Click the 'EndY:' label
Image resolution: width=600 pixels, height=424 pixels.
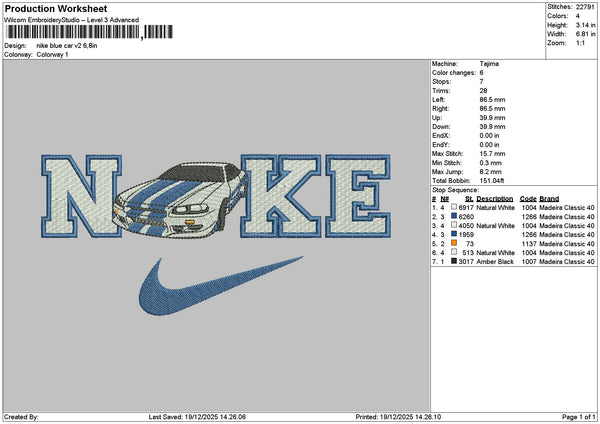(441, 145)
